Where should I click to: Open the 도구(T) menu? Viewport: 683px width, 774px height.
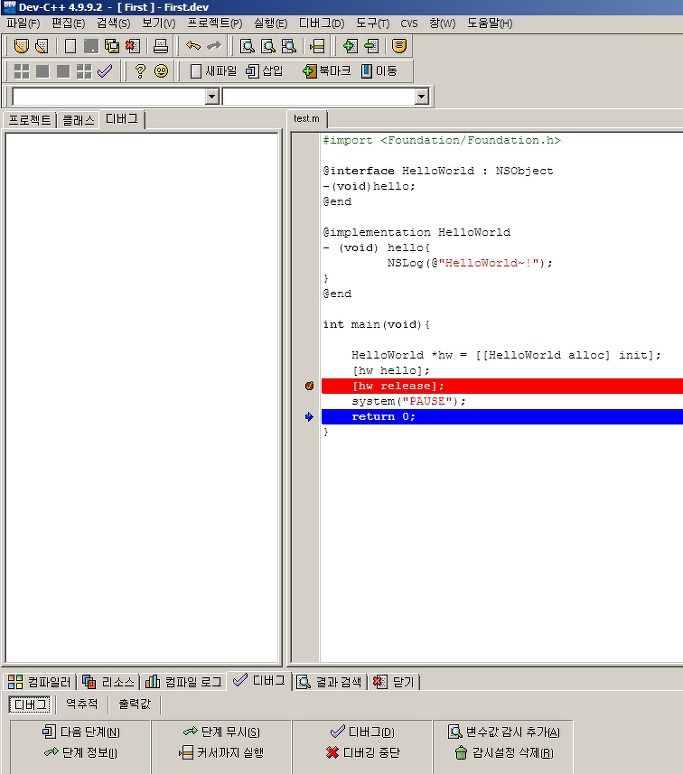(x=373, y=23)
